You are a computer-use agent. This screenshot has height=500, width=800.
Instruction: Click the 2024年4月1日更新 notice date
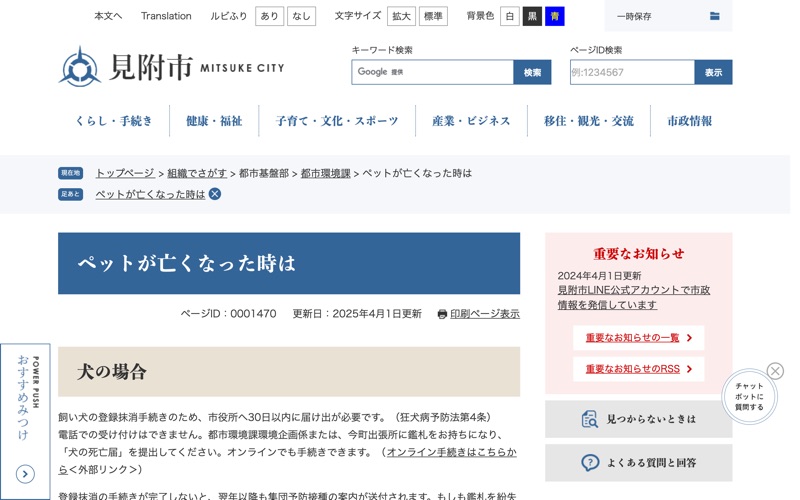[599, 276]
